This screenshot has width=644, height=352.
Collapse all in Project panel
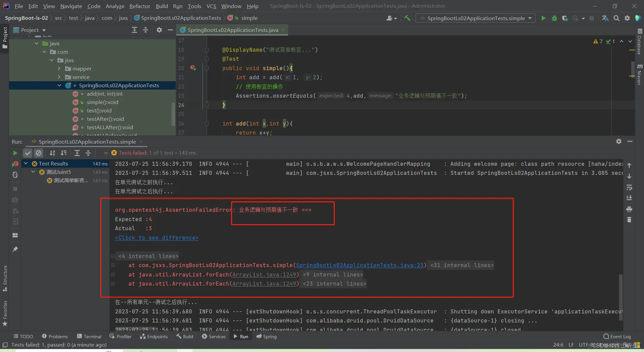coord(146,30)
